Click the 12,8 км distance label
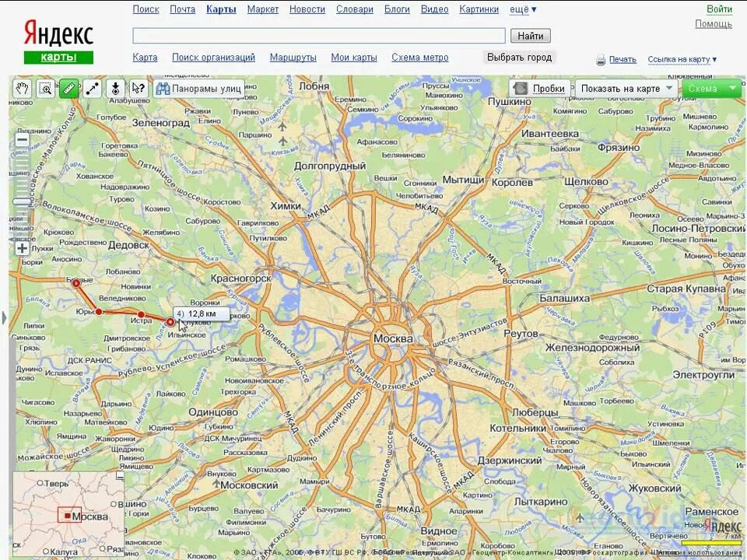This screenshot has height=560, width=747. [x=202, y=313]
